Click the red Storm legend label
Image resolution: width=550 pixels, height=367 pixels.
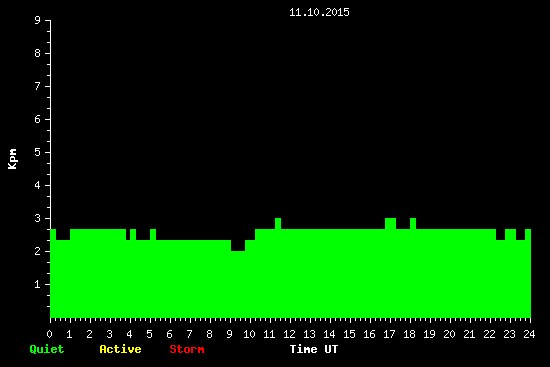pos(187,349)
